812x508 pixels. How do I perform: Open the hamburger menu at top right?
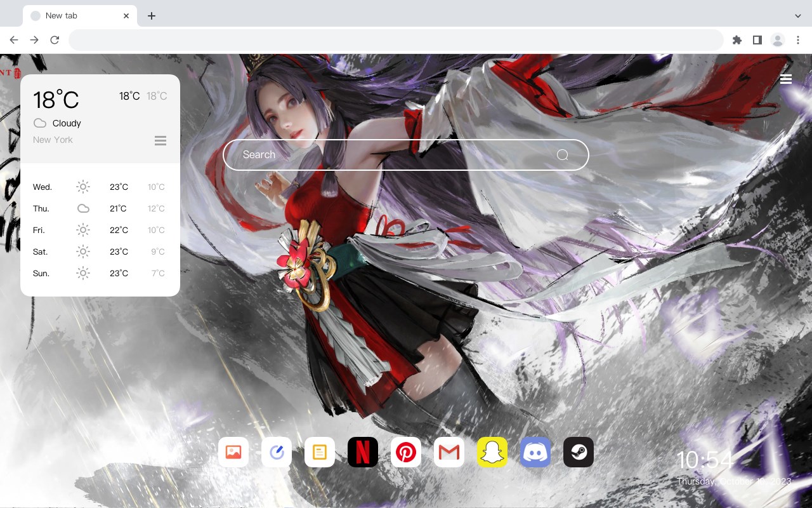[x=786, y=79]
